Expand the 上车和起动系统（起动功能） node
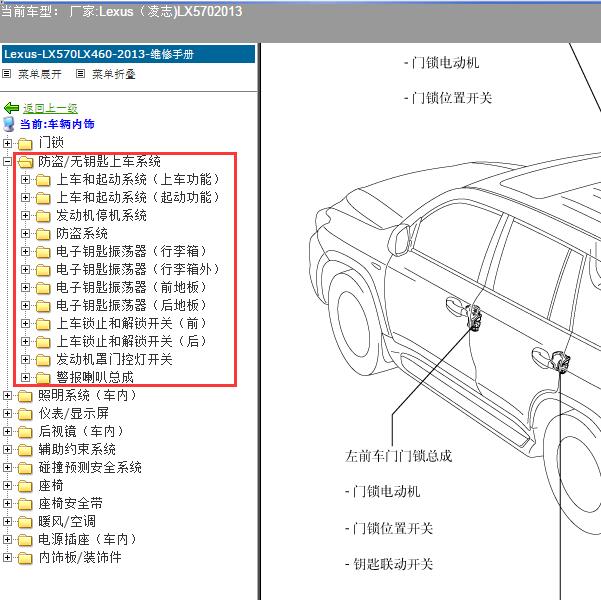The image size is (601, 600). (25, 197)
